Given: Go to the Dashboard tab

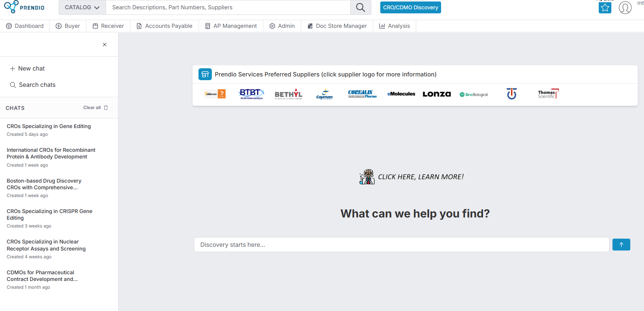Looking at the screenshot, I should [x=25, y=26].
